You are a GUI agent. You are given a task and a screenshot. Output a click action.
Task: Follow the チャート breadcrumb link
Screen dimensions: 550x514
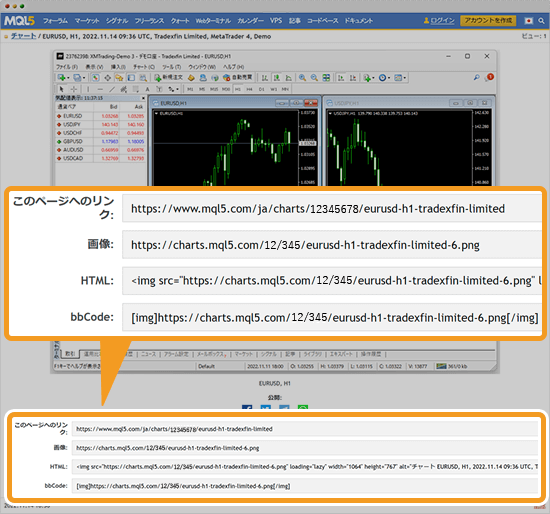[23, 36]
